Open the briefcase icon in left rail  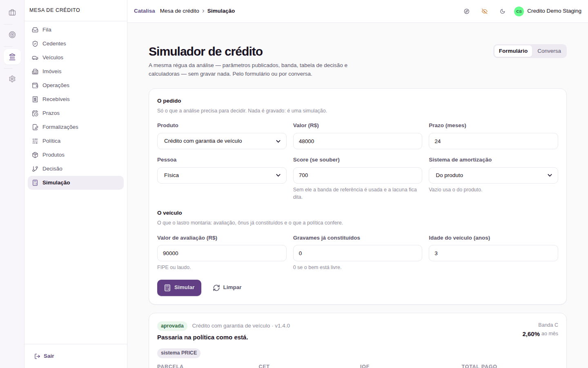coord(12,13)
